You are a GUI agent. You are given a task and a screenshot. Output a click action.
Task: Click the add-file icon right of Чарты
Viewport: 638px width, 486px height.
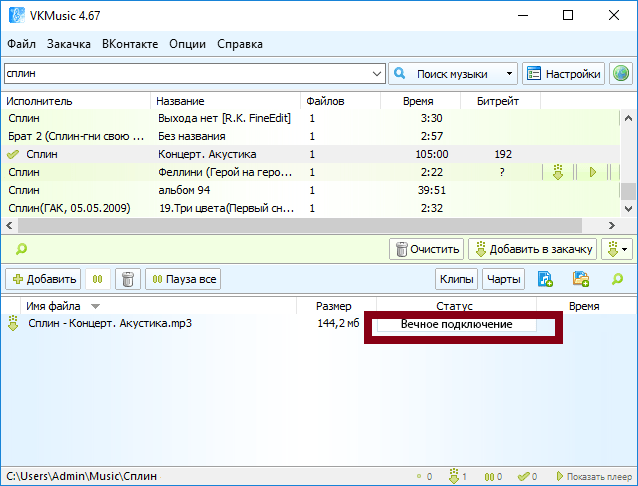click(x=545, y=279)
